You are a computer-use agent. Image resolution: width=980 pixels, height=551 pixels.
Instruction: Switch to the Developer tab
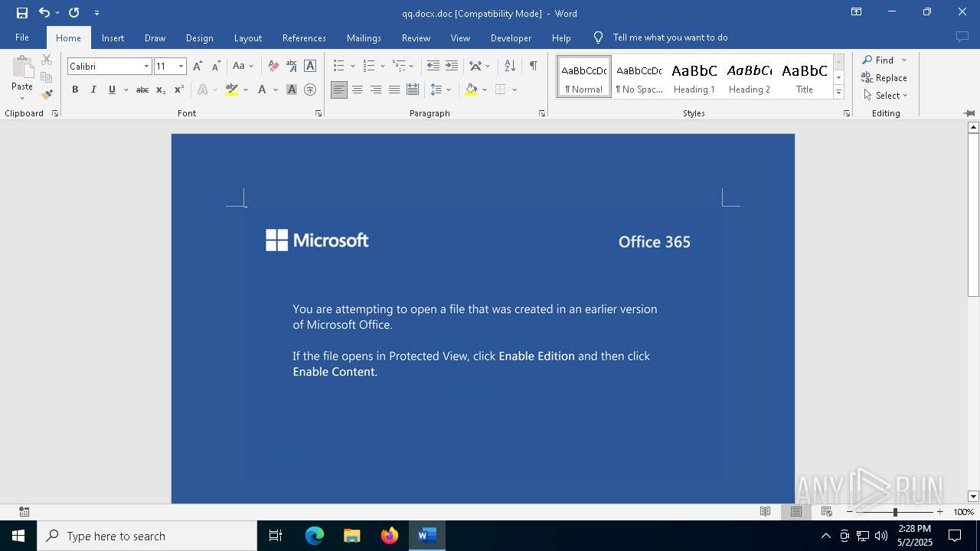[x=511, y=37]
